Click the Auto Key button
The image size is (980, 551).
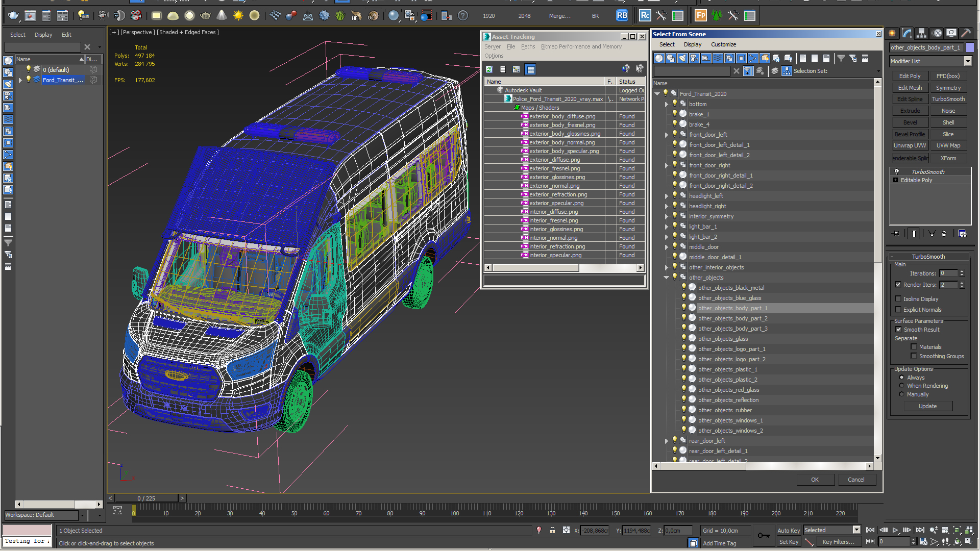click(789, 531)
